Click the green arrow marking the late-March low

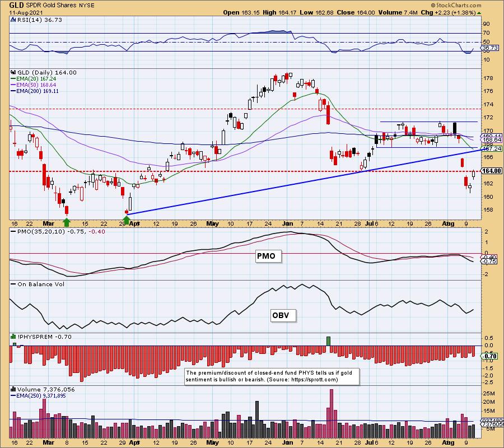pyautogui.click(x=127, y=220)
